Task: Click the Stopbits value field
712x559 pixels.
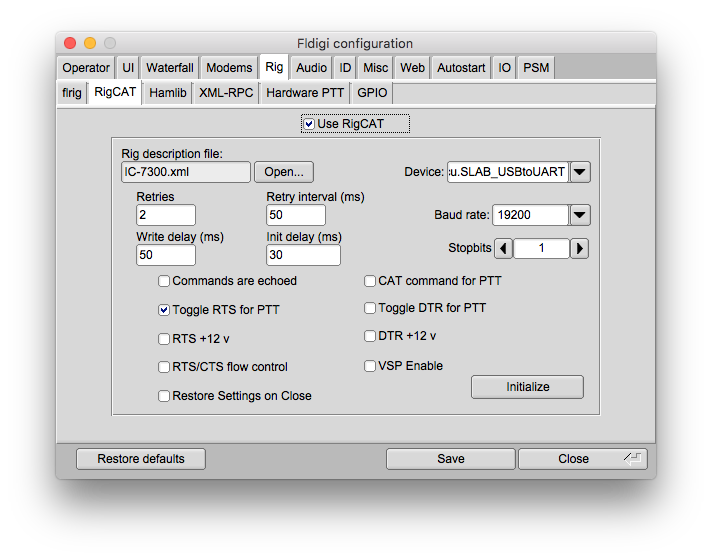Action: [541, 248]
